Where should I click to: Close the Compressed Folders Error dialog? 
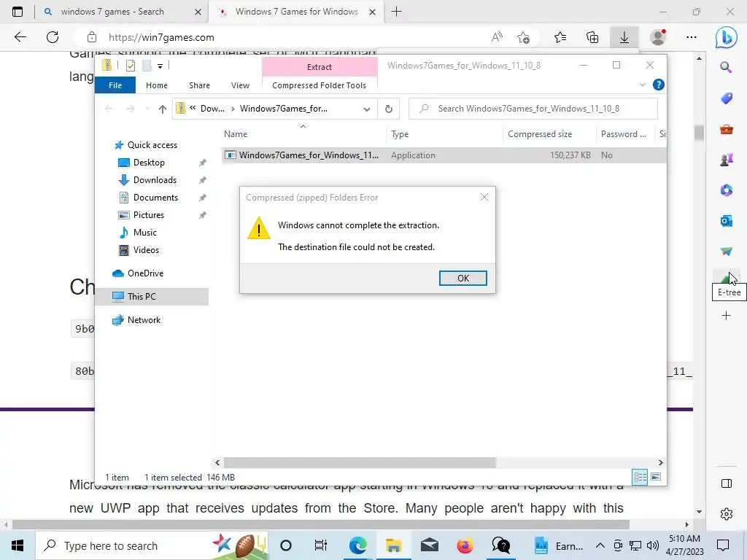pos(484,197)
